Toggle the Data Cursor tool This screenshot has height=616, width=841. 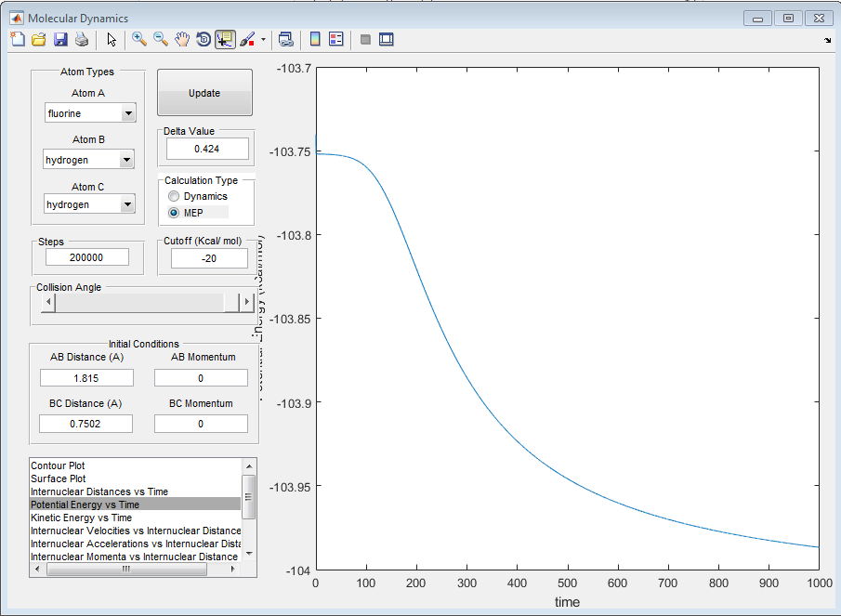click(x=225, y=39)
